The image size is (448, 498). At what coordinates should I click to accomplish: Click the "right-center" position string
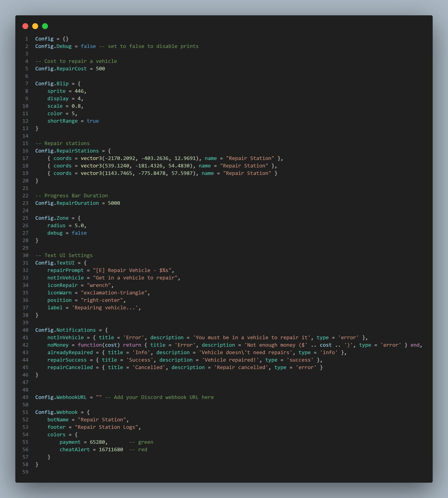102,300
